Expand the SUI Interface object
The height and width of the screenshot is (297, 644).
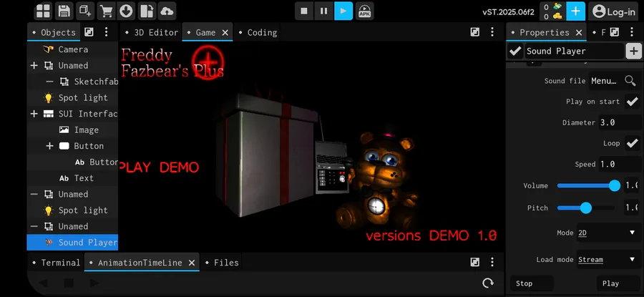[34, 113]
